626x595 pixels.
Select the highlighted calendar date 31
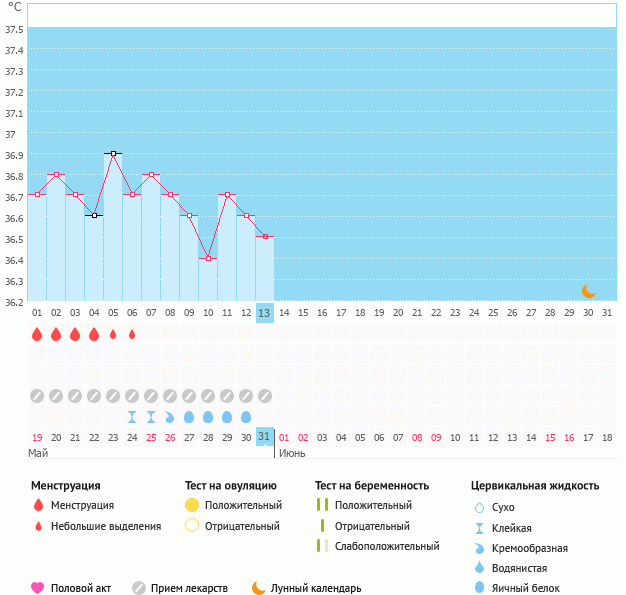[264, 437]
